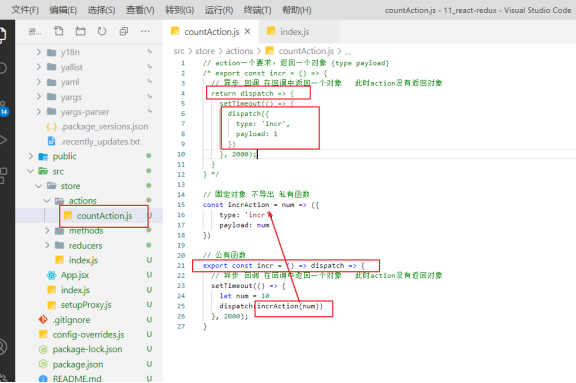Open the 帮助(H) menu

[x=297, y=10]
